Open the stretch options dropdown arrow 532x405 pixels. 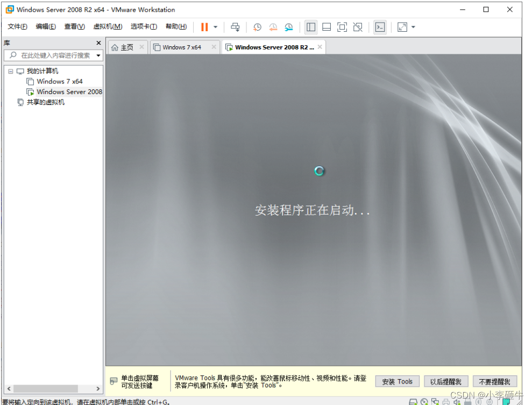click(413, 27)
